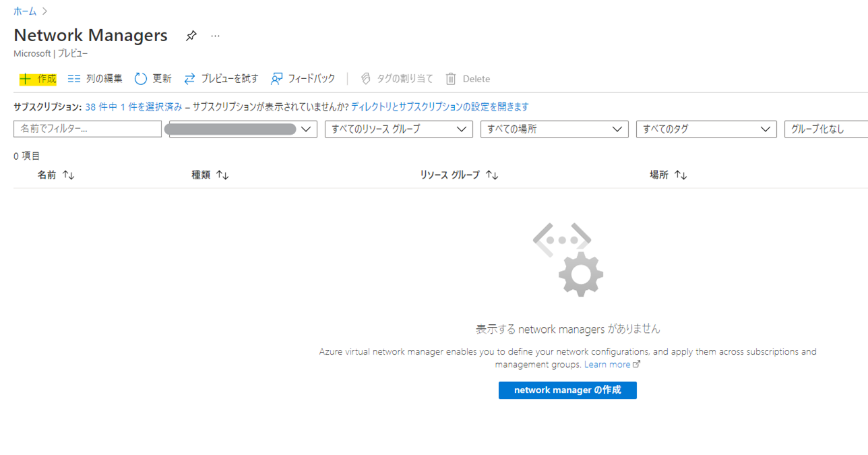Open 列の編集 column editor
The image size is (868, 455).
[95, 79]
